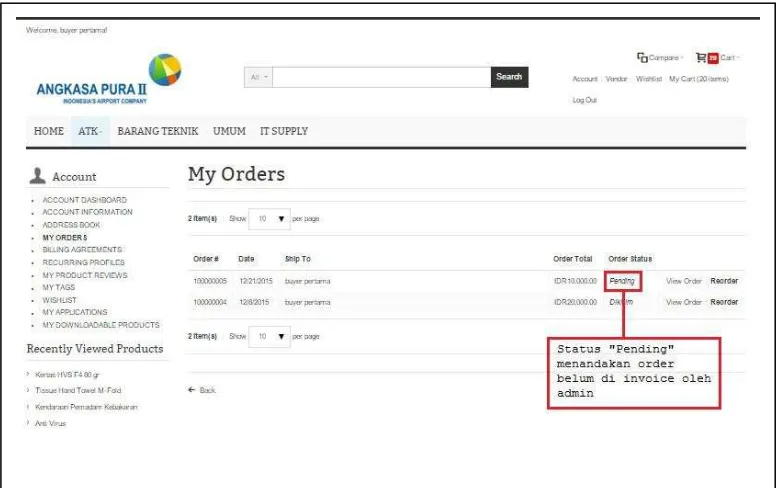The width and height of the screenshot is (780, 488).
Task: Open the bottom Show per page dropdown
Action: [269, 337]
